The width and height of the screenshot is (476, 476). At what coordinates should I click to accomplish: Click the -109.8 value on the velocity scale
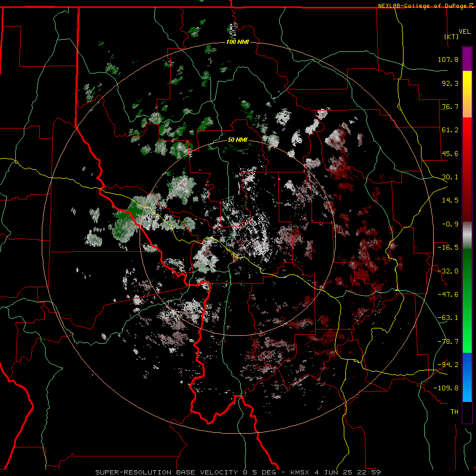pos(446,388)
